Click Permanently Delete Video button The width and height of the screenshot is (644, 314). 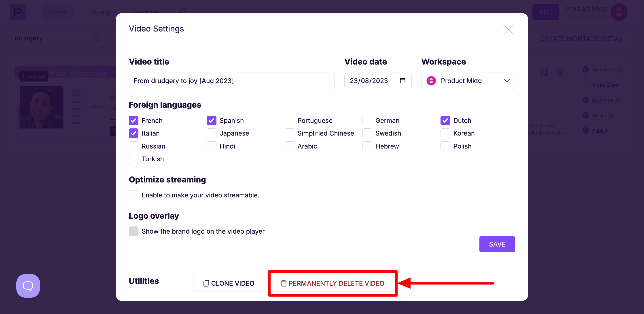(332, 283)
